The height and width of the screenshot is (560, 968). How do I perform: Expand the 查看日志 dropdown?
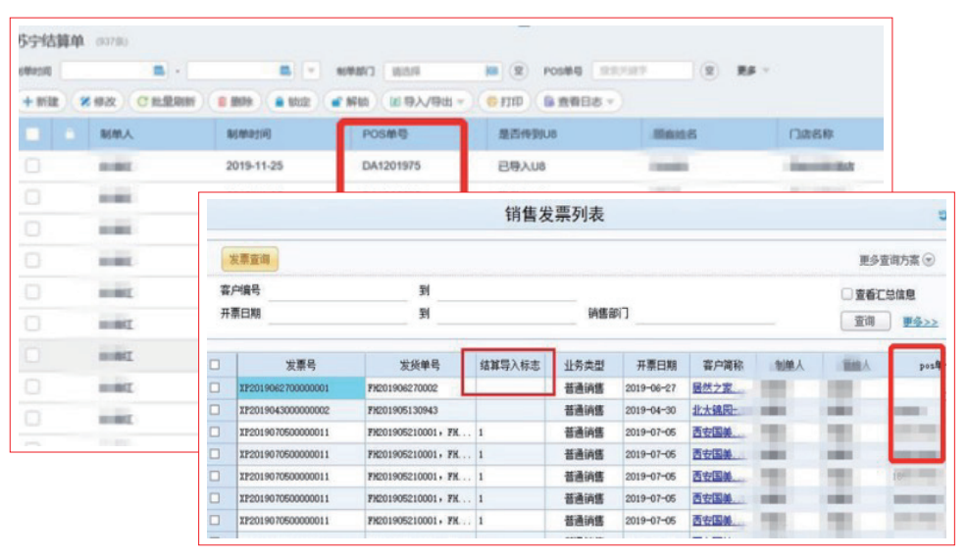coord(578,101)
